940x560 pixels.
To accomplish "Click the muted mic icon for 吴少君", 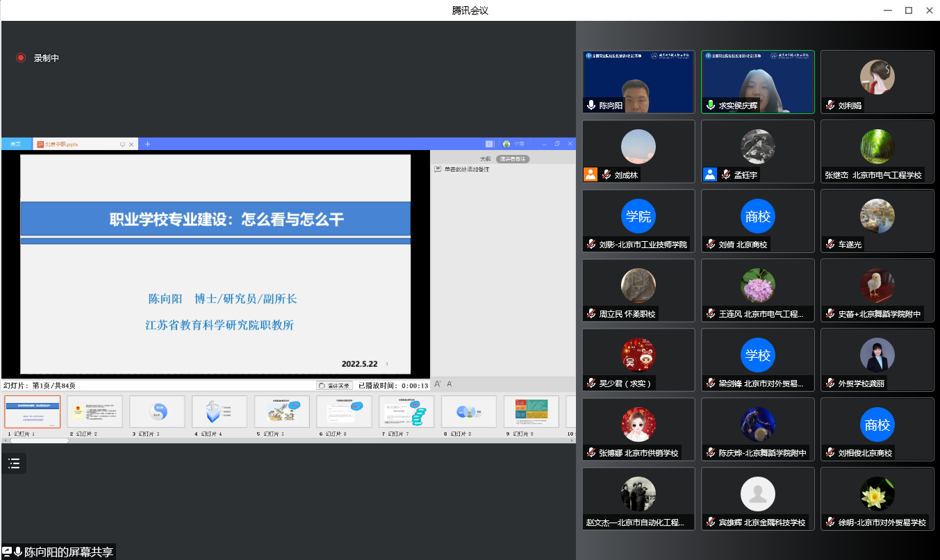I will [x=591, y=384].
